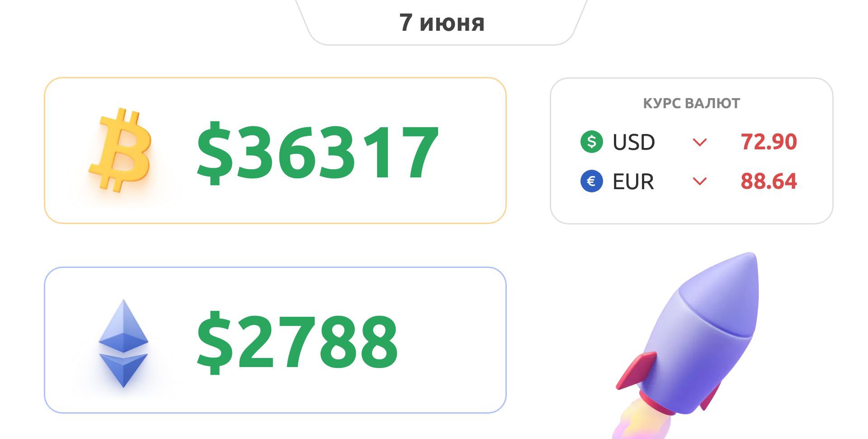The height and width of the screenshot is (439, 868).
Task: Click the USD currency label
Action: [633, 142]
